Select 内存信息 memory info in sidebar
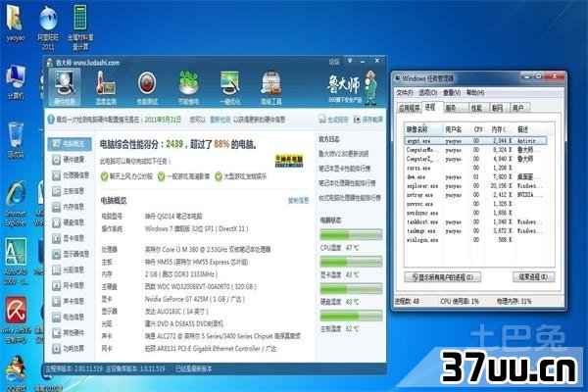Screen dimensions: 588x392 (70, 207)
